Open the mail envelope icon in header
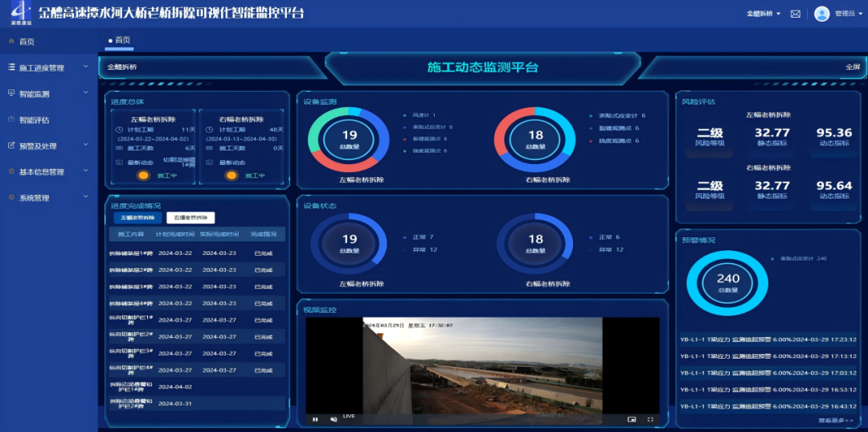 [796, 14]
